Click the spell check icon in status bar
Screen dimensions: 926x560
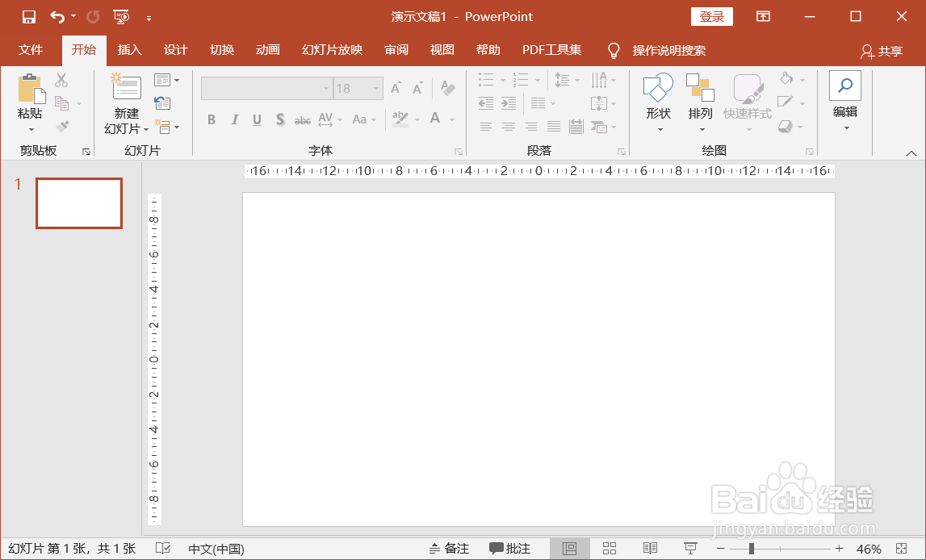(163, 549)
